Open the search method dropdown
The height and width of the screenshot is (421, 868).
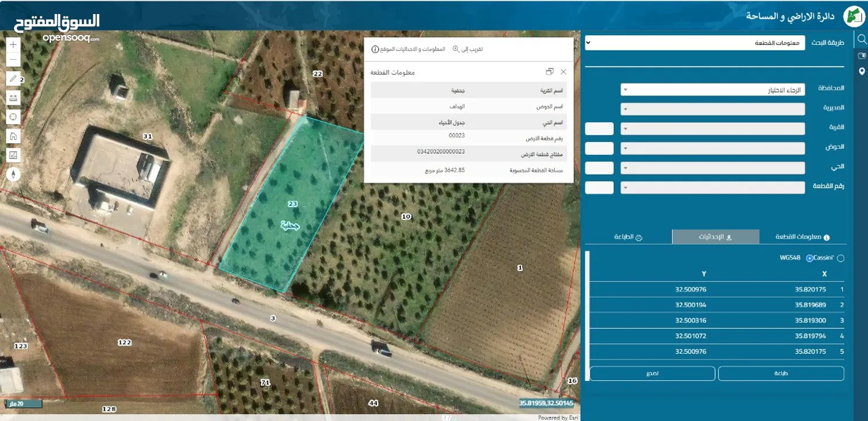coord(695,43)
